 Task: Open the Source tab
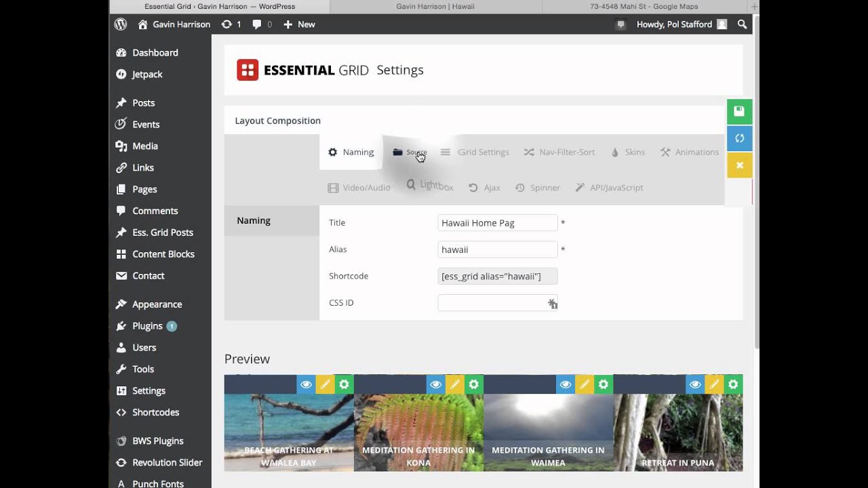click(x=410, y=152)
